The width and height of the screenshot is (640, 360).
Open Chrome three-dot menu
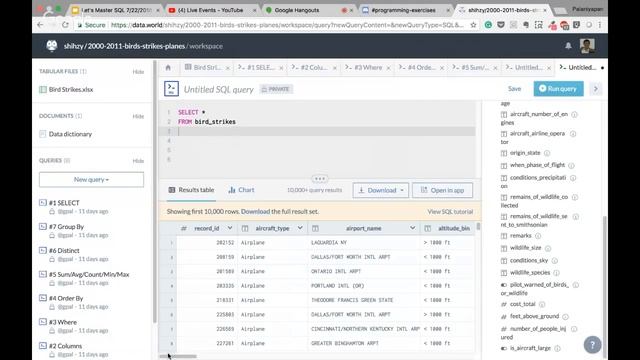(600, 25)
